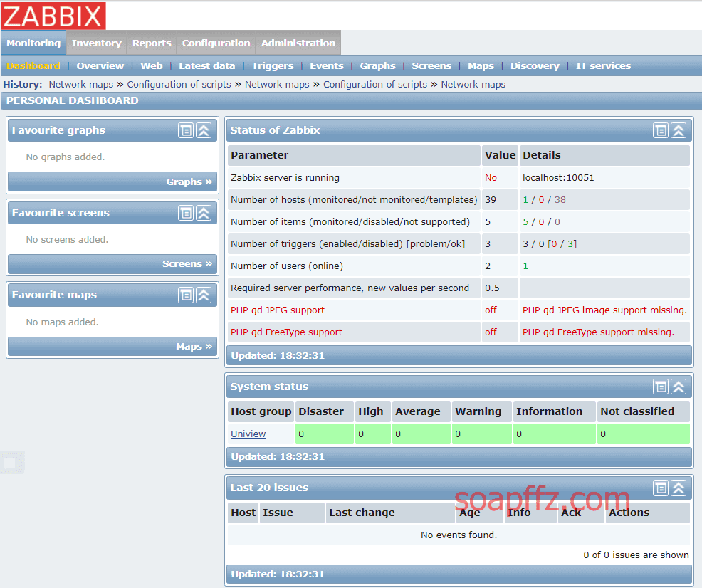Click 'Required server performance' parameter row
This screenshot has width=702, height=588.
(x=459, y=288)
